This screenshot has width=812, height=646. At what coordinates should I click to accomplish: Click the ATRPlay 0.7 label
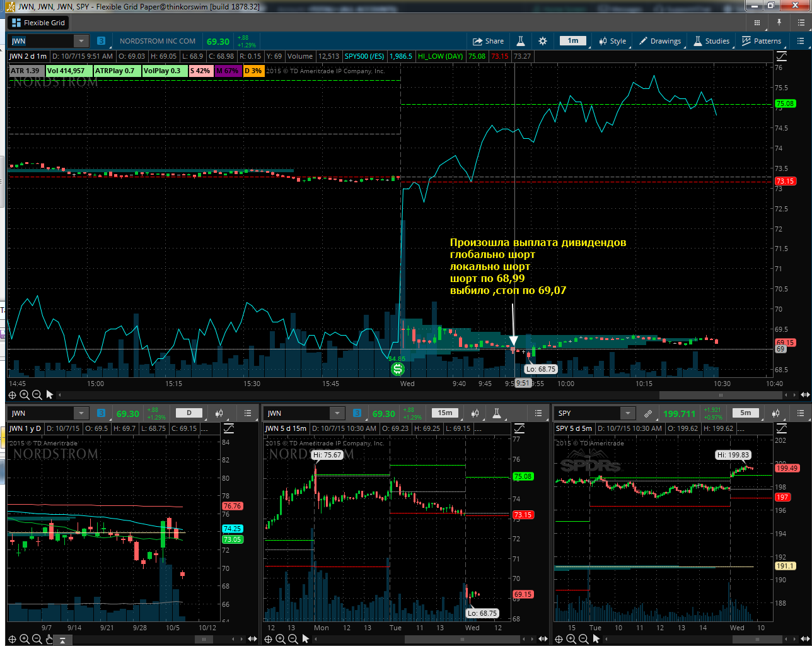coord(117,71)
